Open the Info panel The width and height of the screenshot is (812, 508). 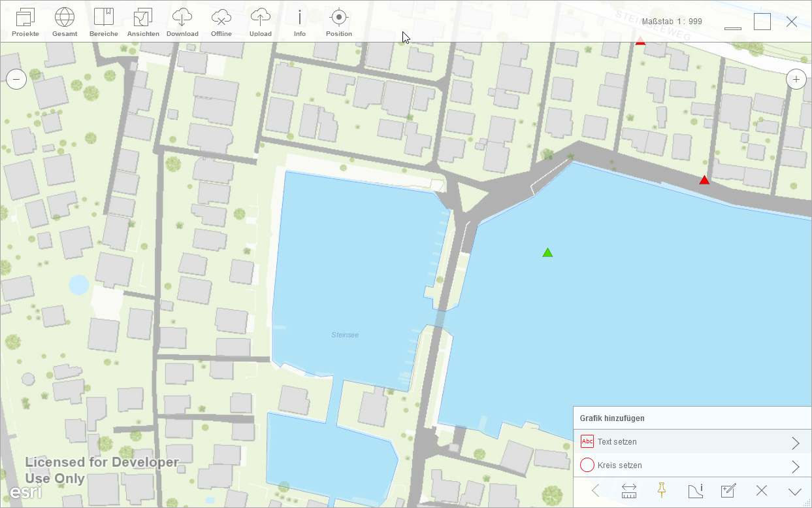click(300, 22)
